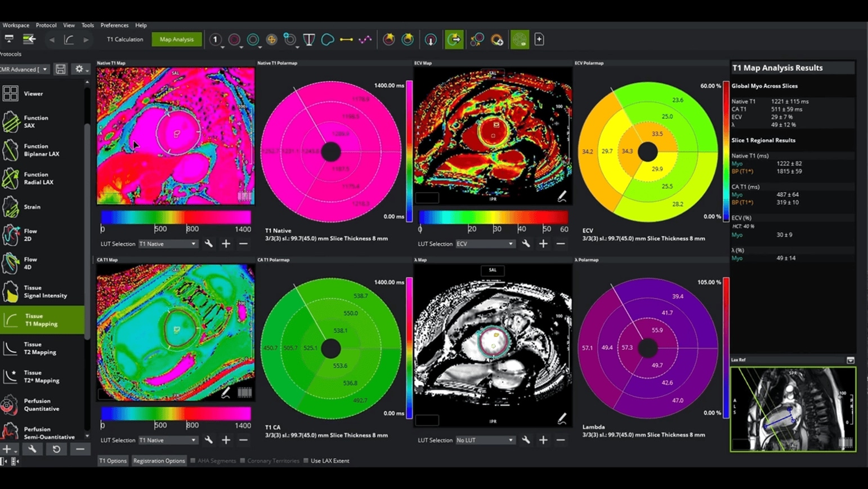
Task: Click the protocol sidebar vertical scrollbar
Action: (87, 231)
